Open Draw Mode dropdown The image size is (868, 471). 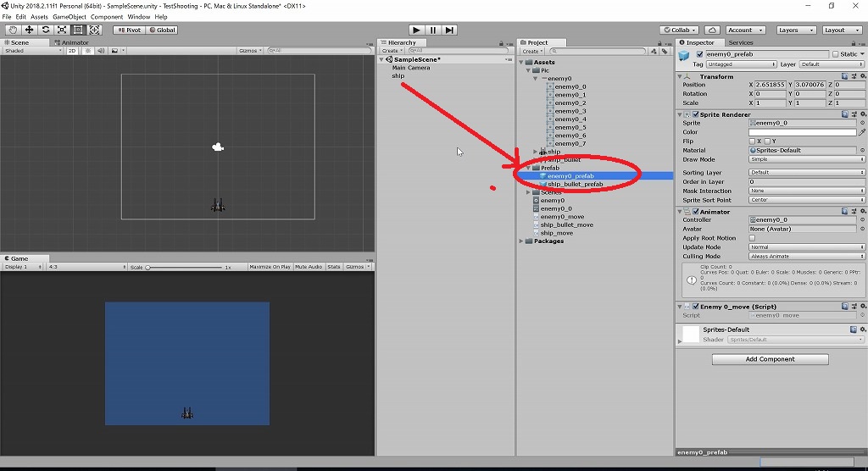tap(807, 159)
